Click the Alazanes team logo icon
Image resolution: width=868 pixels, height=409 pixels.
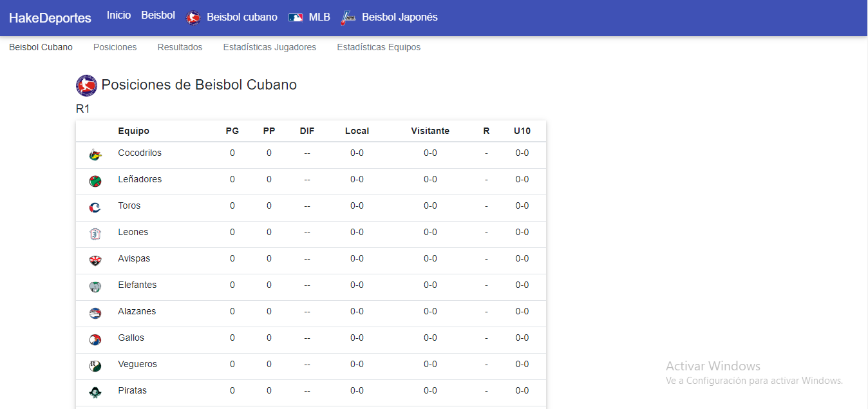95,313
